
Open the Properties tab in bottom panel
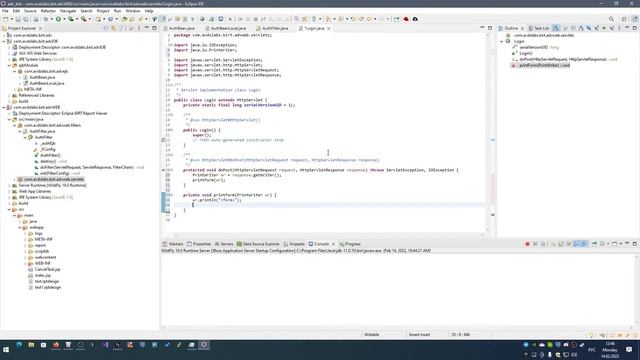coord(199,244)
